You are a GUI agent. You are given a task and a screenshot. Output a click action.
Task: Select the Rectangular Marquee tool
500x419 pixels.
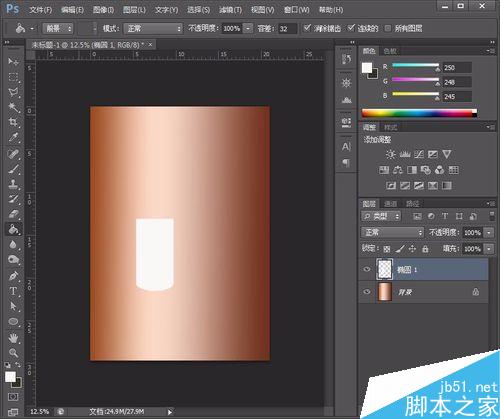coord(13,77)
